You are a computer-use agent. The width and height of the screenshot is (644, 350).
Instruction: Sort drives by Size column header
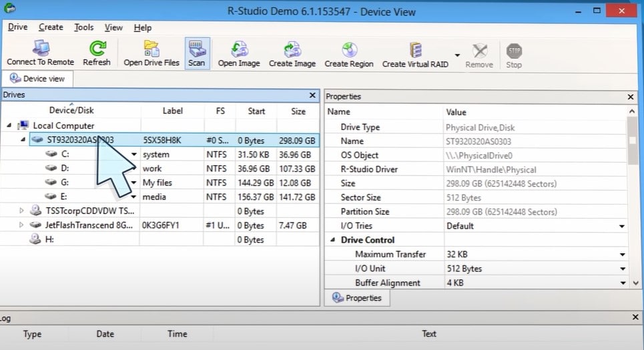point(298,111)
